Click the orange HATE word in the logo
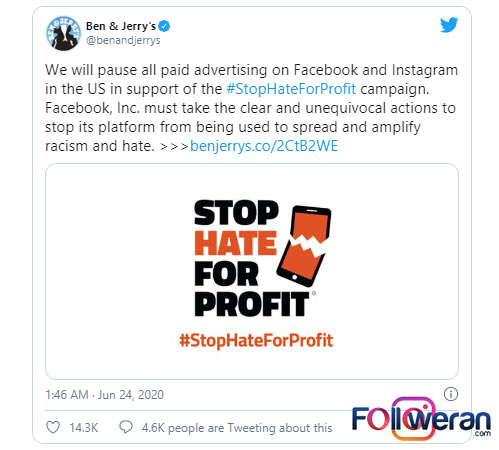 coord(235,243)
